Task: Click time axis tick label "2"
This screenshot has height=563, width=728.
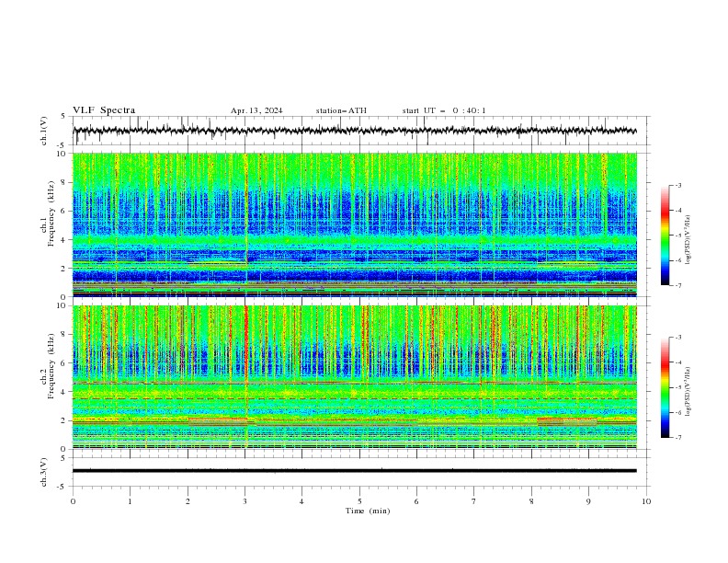Action: pyautogui.click(x=188, y=501)
